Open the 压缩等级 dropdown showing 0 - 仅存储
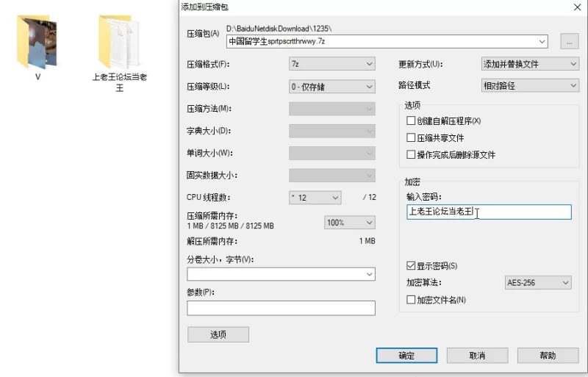Screen dimensions: 588x377 (332, 87)
